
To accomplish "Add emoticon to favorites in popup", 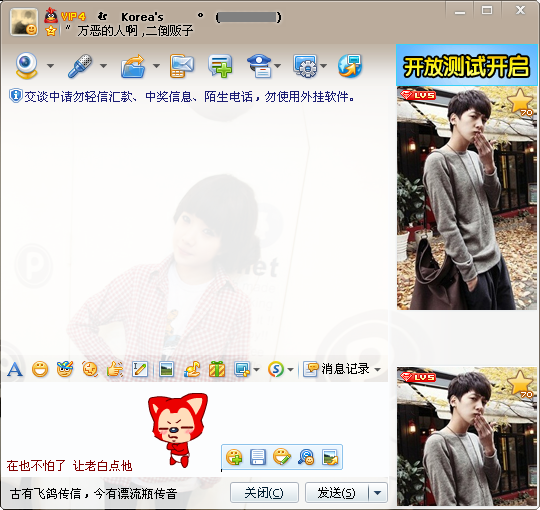I will (x=234, y=457).
